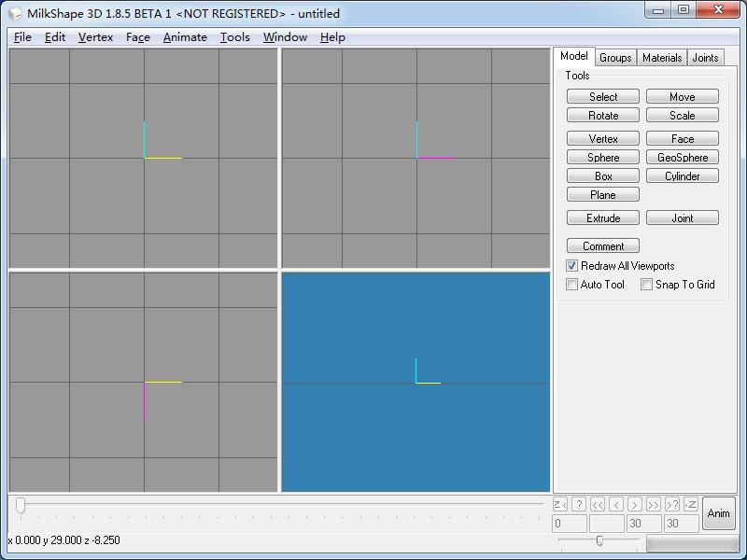The width and height of the screenshot is (747, 560).
Task: Toggle the Anim mode button
Action: pos(718,513)
